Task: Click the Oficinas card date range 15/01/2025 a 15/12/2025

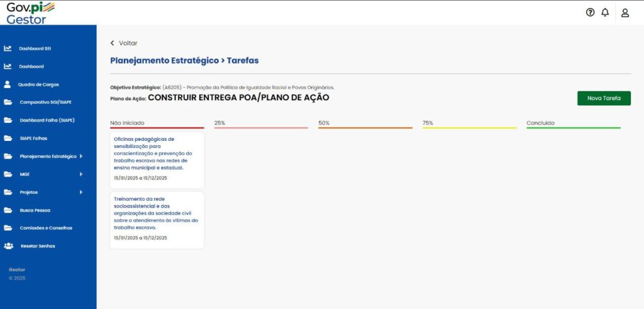Action: pyautogui.click(x=140, y=178)
